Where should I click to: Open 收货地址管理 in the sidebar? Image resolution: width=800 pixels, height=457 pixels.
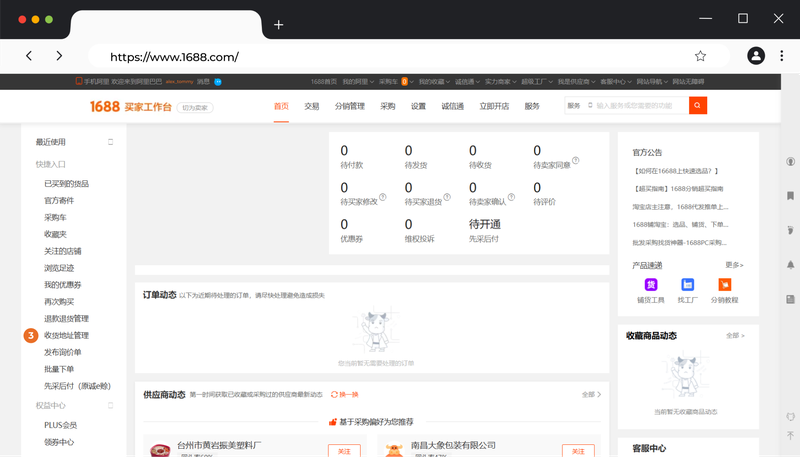[x=66, y=335]
